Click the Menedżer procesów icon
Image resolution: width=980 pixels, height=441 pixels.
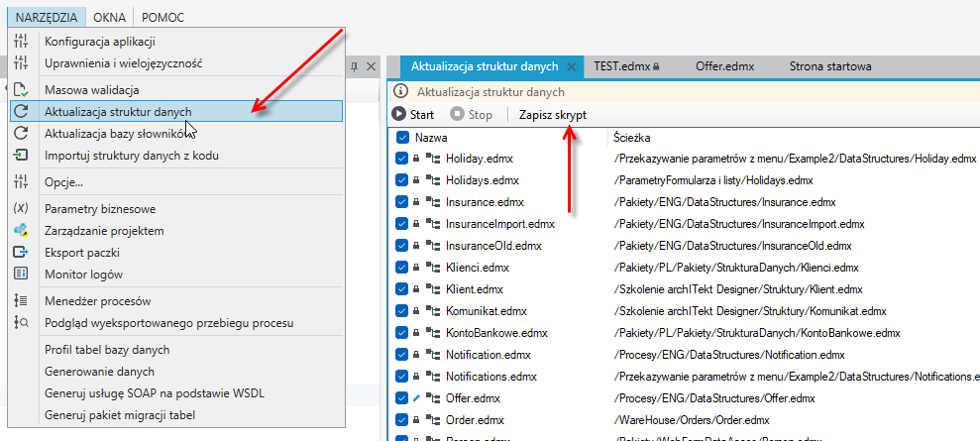pos(21,301)
